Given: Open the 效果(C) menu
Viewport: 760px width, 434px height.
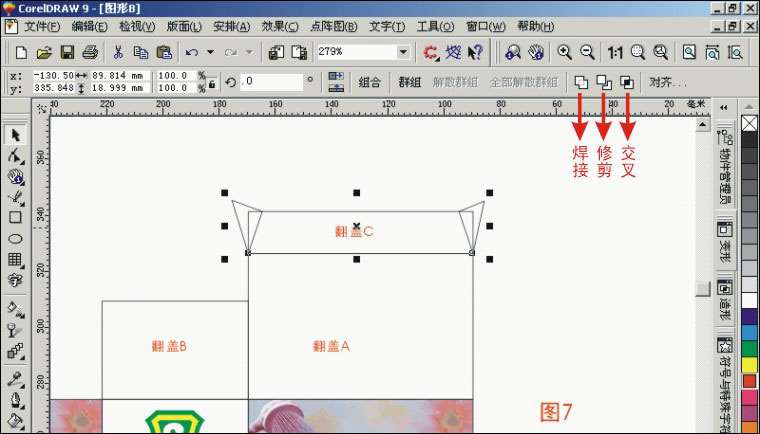Looking at the screenshot, I should 281,26.
